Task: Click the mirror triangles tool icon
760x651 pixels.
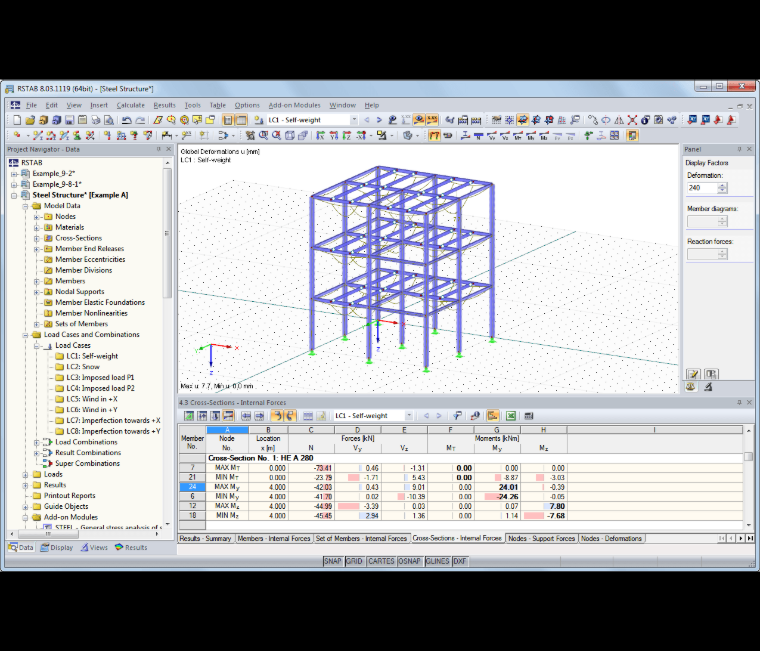Action: tap(619, 120)
